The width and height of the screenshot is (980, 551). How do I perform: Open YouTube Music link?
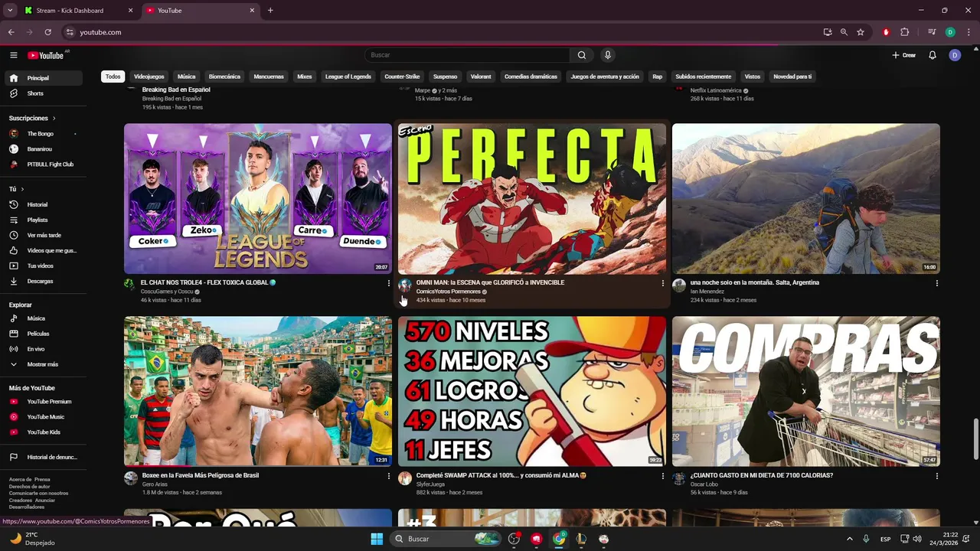click(x=44, y=417)
